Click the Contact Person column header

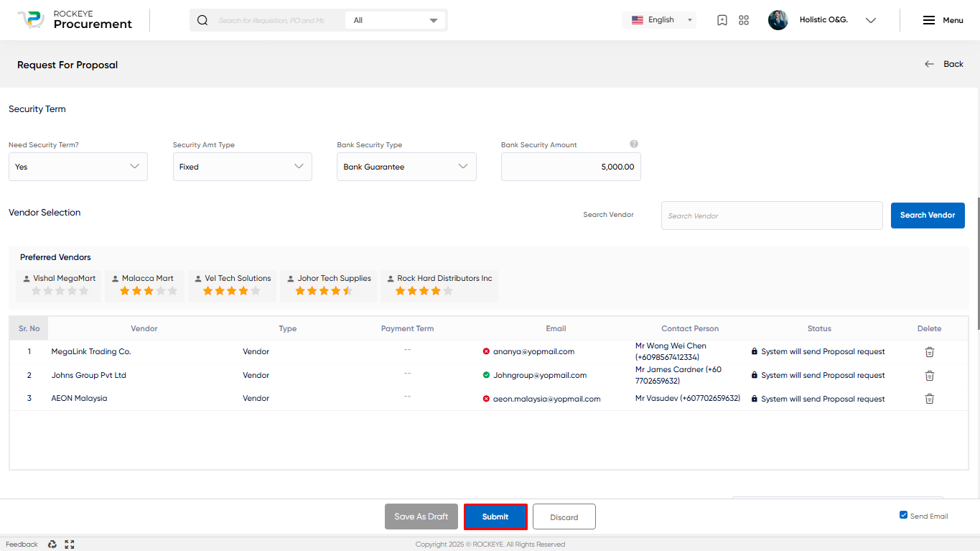click(x=690, y=328)
